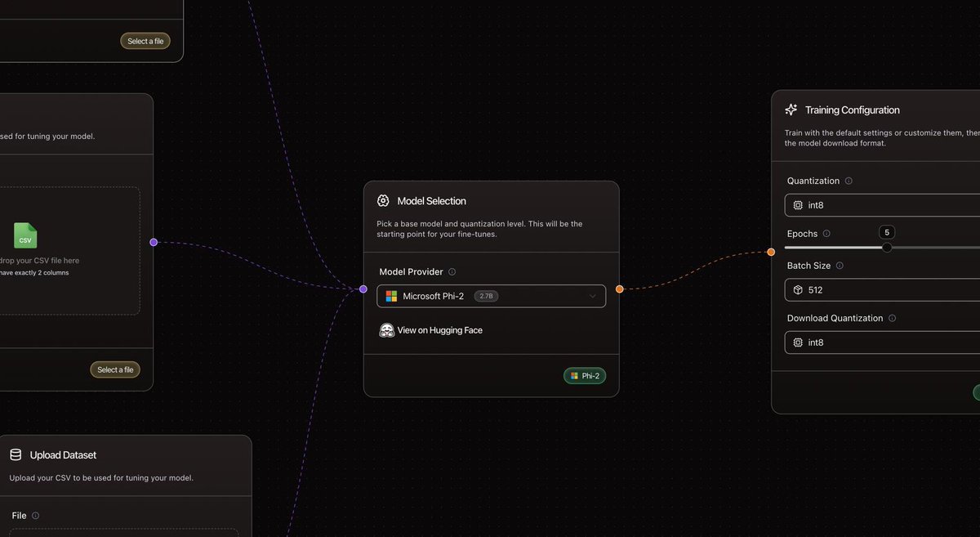Click the Microsoft logo in model dropdown

click(391, 296)
